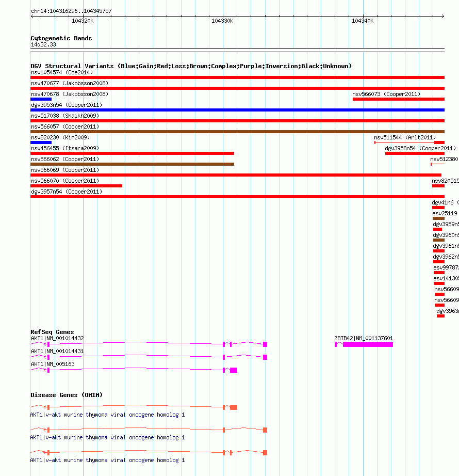The width and height of the screenshot is (459, 476).
Task: Click the nsv456455 (Itsara2009) red bar
Action: click(x=132, y=153)
